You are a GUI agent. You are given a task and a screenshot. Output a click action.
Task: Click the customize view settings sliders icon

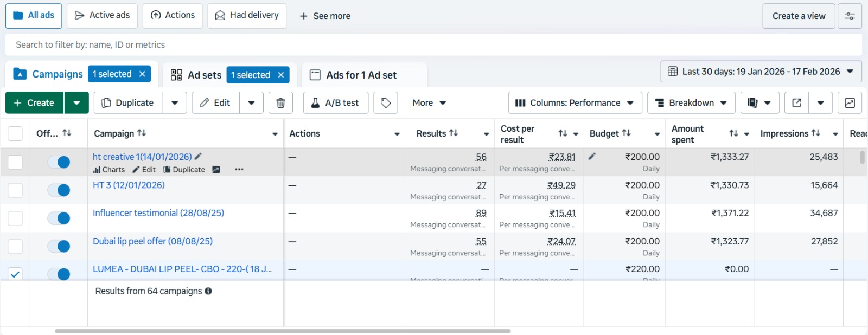tap(850, 16)
